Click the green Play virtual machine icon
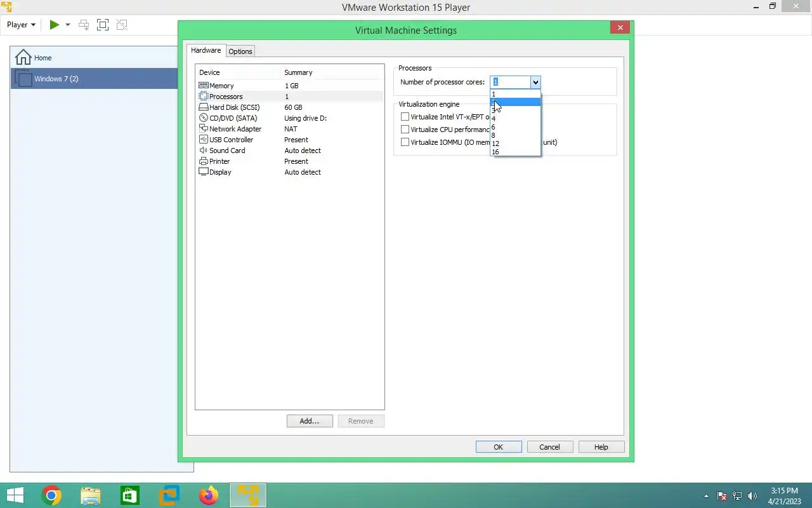The width and height of the screenshot is (812, 508). pyautogui.click(x=55, y=25)
